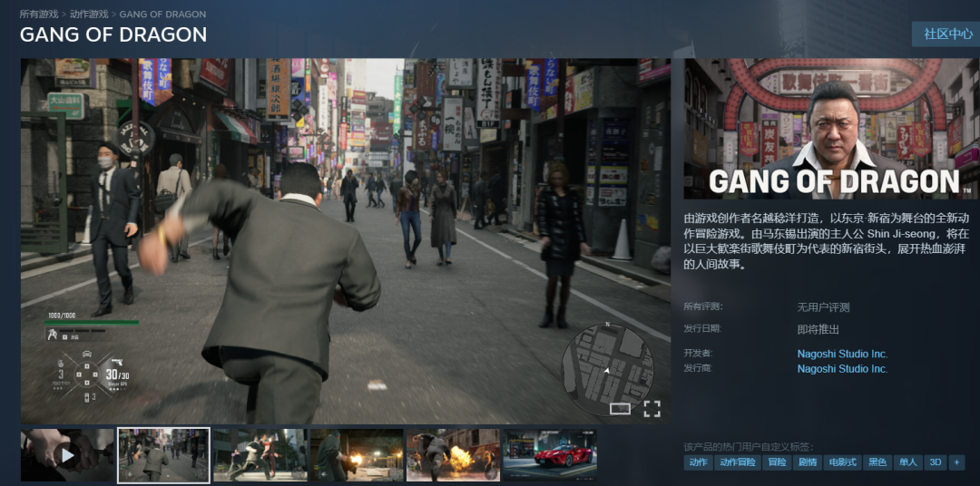Select the 电影式 tag
980x486 pixels.
[843, 462]
